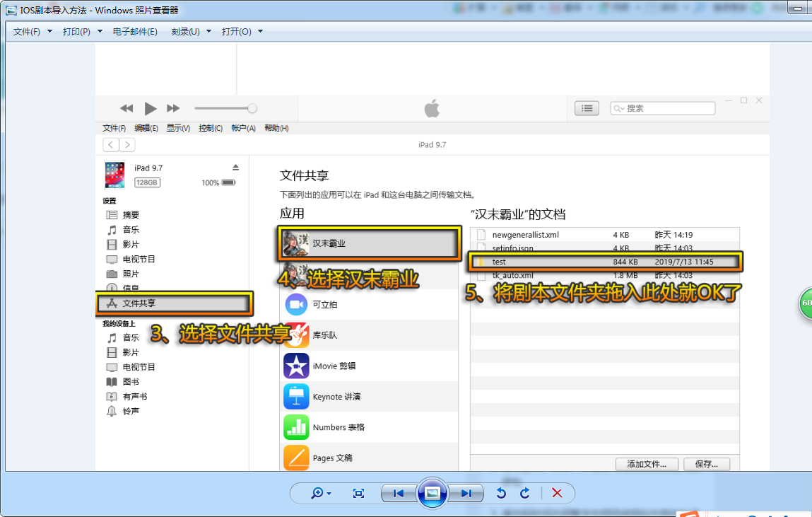Select the 库乐队 app row
The height and width of the screenshot is (517, 812).
(x=369, y=335)
